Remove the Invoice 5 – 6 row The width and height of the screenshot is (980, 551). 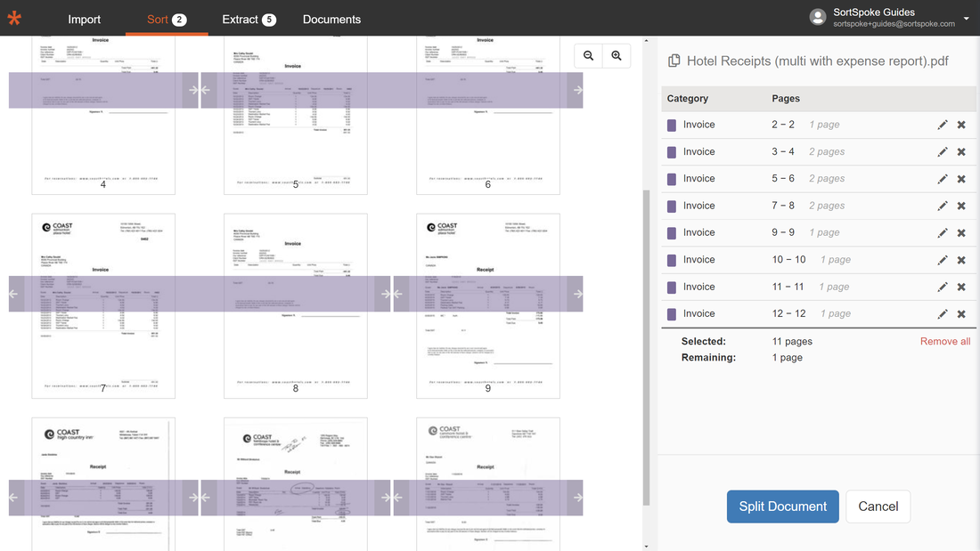pos(961,179)
